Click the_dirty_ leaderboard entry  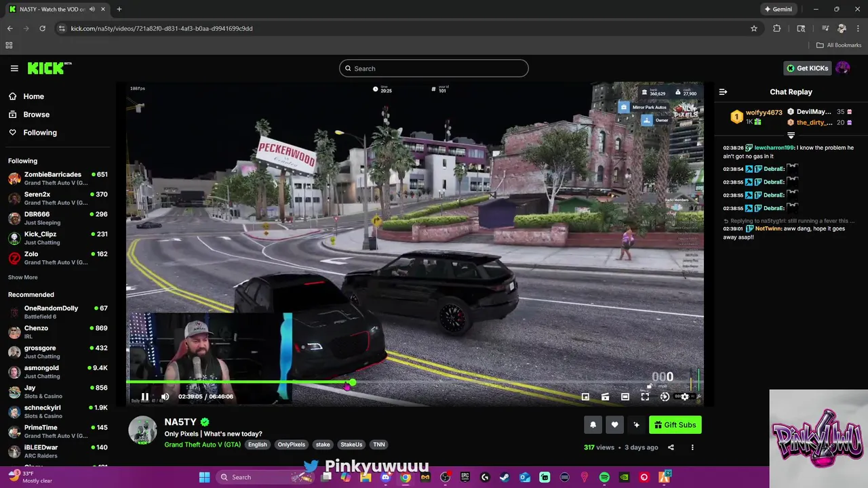pyautogui.click(x=819, y=123)
